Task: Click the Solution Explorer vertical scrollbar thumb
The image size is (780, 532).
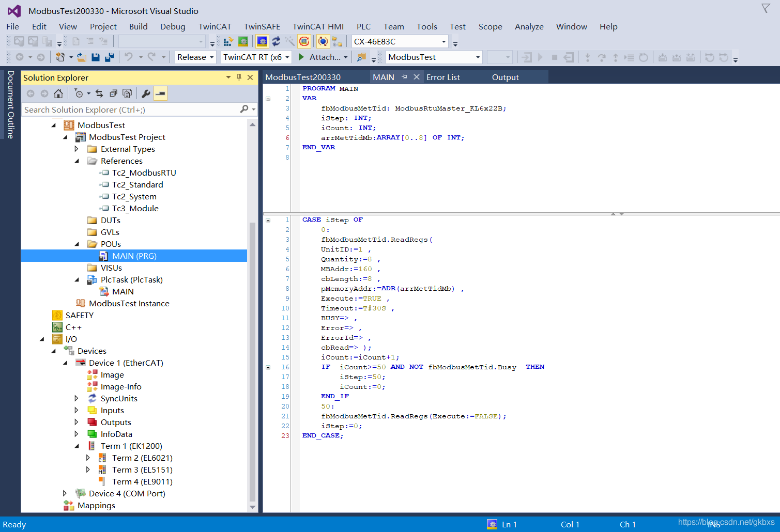Action: [x=252, y=362]
